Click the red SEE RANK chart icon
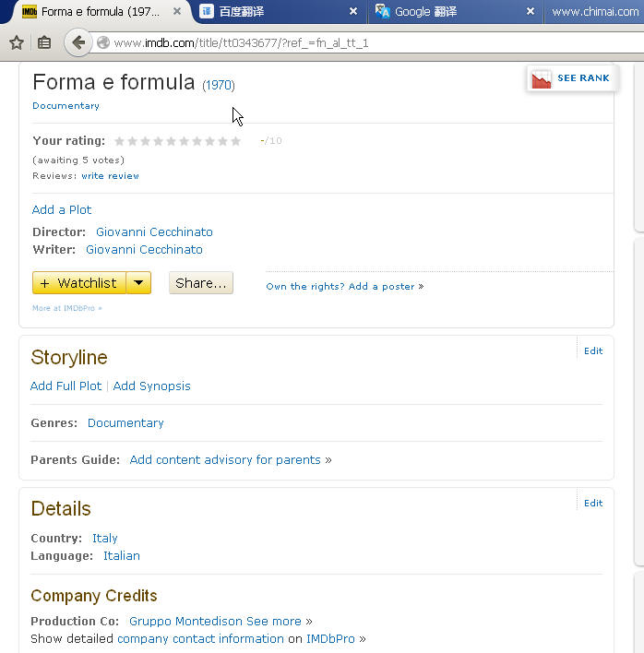Screen dimensions: 644x653 pos(542,79)
